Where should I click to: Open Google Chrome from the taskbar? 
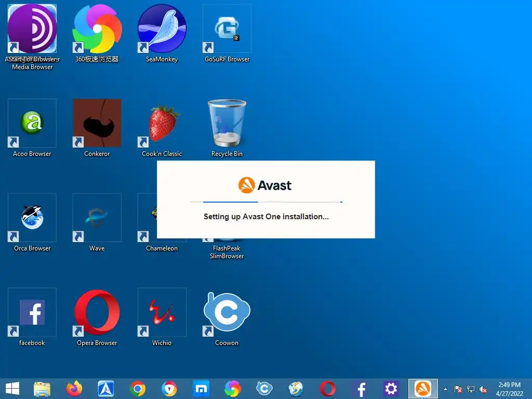[137, 389]
